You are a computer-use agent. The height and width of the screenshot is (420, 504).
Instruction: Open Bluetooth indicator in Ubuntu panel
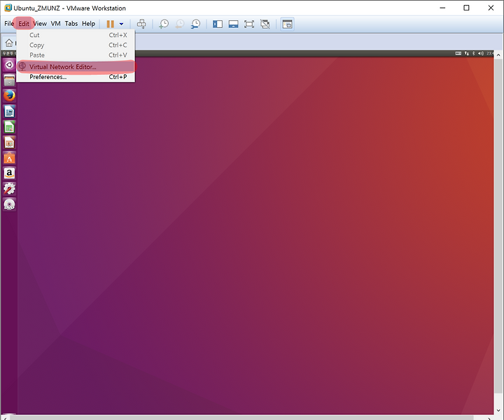point(473,53)
